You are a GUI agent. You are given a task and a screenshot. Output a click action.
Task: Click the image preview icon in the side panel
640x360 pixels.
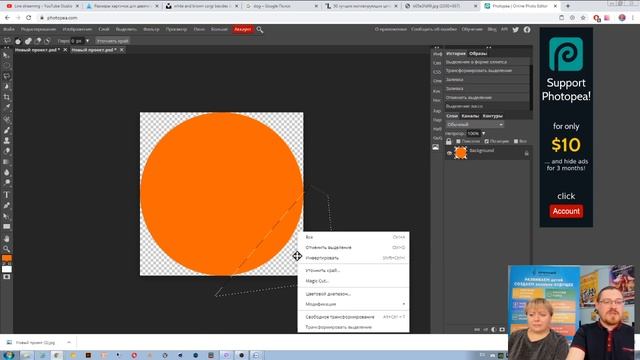pyautogui.click(x=436, y=147)
